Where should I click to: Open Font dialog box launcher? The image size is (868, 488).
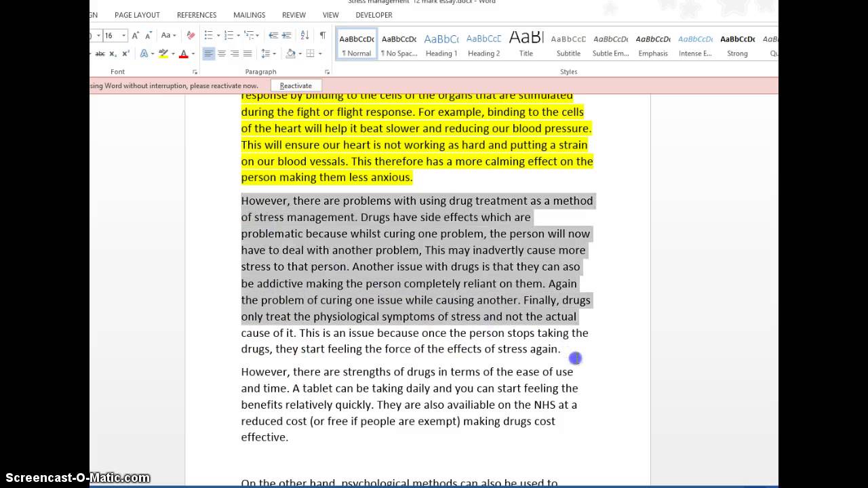195,72
